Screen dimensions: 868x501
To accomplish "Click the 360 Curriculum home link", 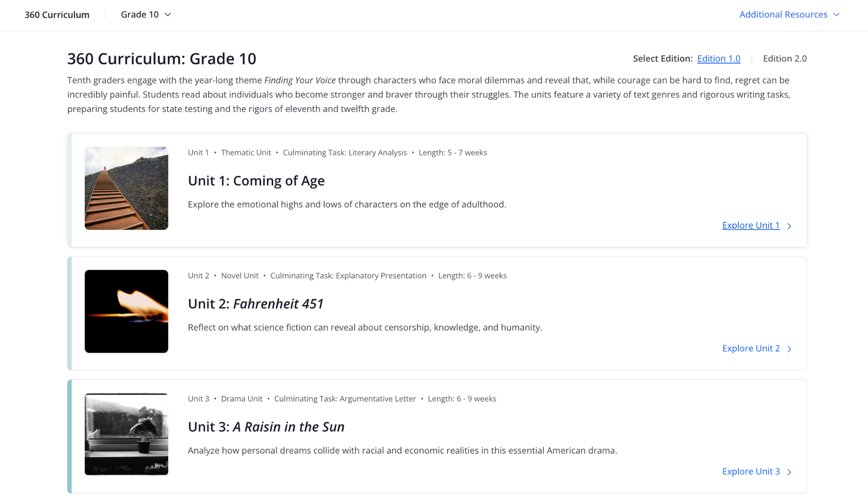I will click(57, 14).
